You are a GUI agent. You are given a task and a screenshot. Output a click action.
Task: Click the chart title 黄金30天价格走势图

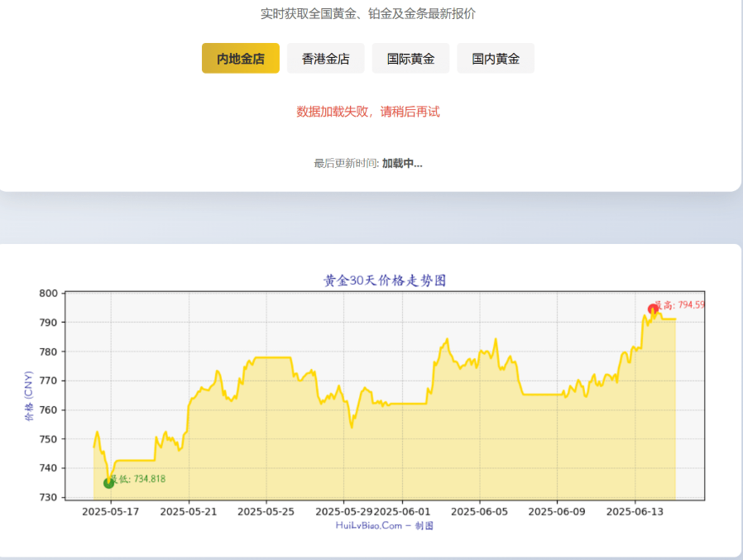coord(385,280)
